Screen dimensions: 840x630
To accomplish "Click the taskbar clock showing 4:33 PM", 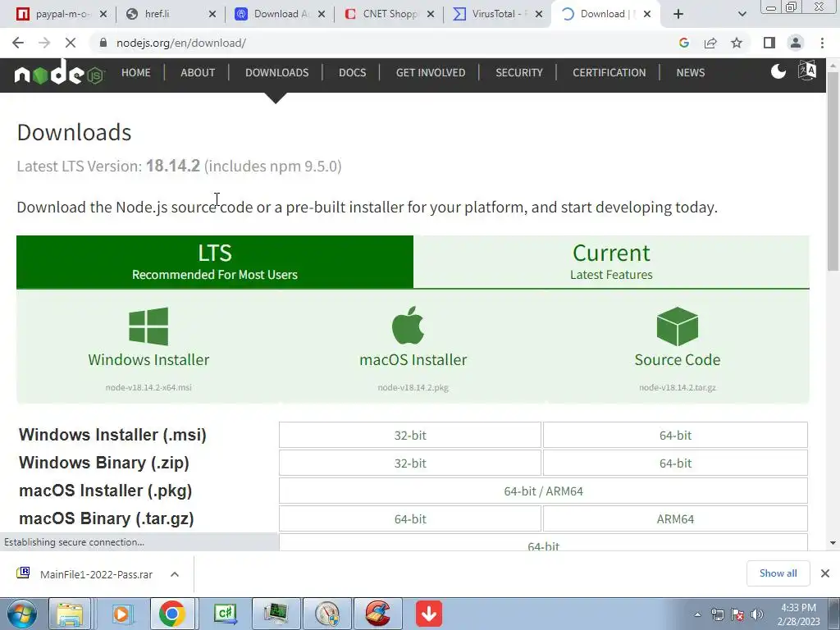I will [799, 614].
